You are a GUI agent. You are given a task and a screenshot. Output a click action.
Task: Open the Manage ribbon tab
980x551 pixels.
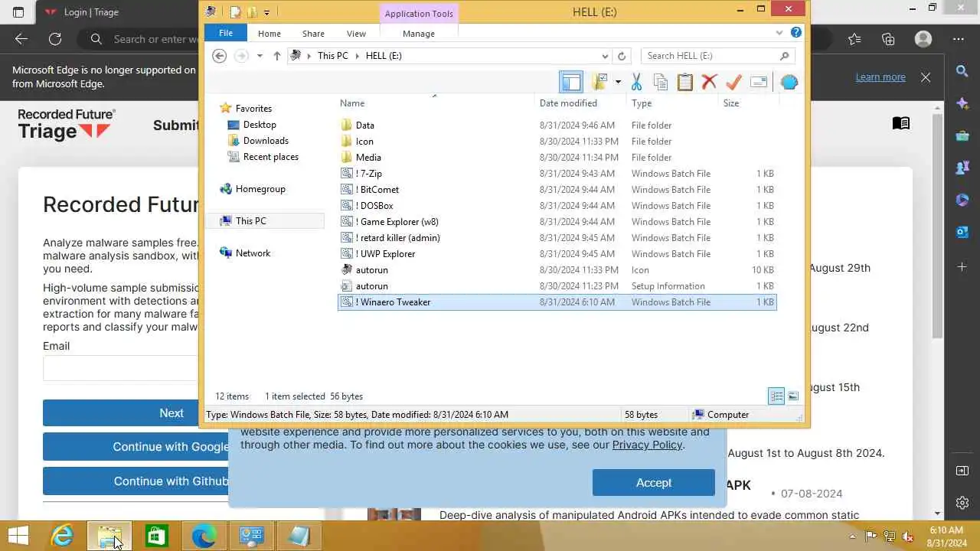pos(419,34)
